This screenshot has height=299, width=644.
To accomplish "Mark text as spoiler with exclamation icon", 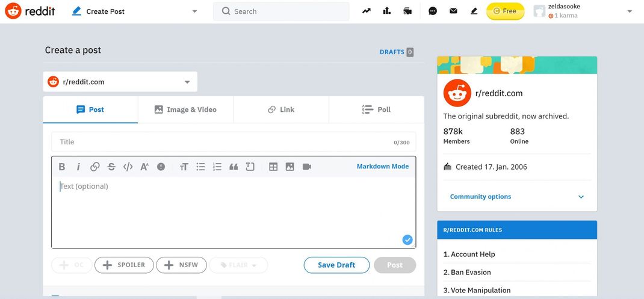I will click(x=161, y=166).
